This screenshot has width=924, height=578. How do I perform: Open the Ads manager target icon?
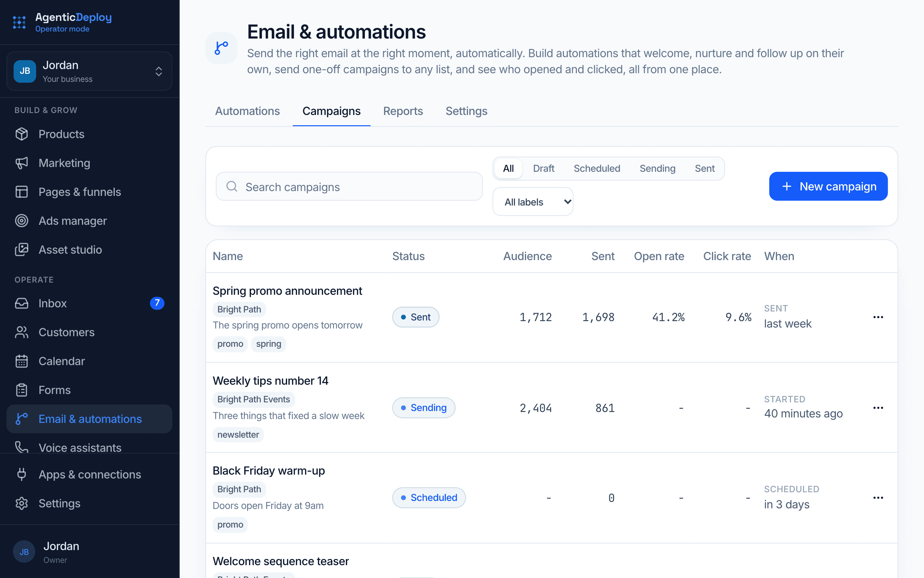tap(22, 221)
